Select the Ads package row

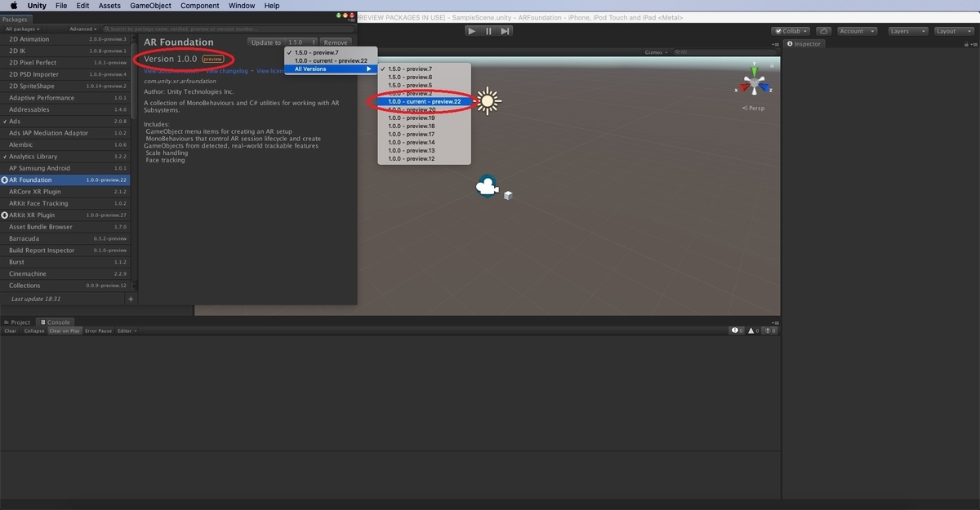pos(65,121)
